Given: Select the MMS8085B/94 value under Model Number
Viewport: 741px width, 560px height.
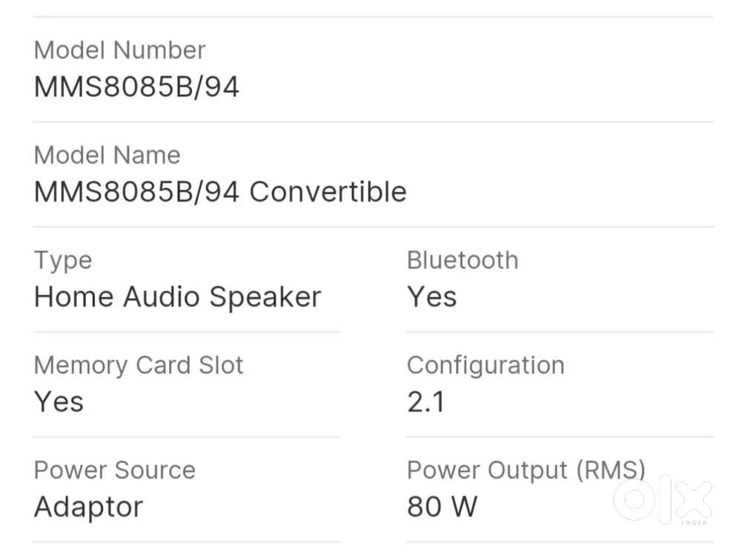Looking at the screenshot, I should pos(137,87).
